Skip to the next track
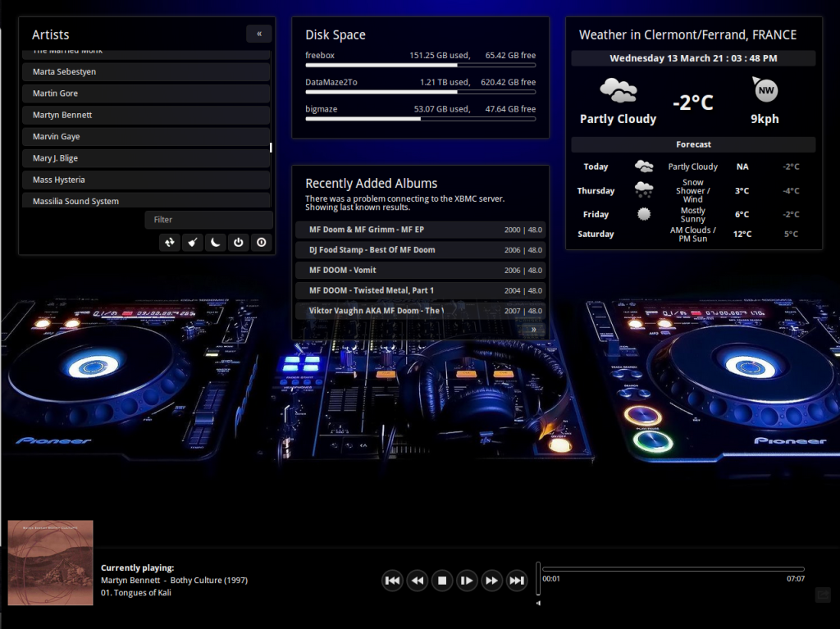 pyautogui.click(x=516, y=581)
